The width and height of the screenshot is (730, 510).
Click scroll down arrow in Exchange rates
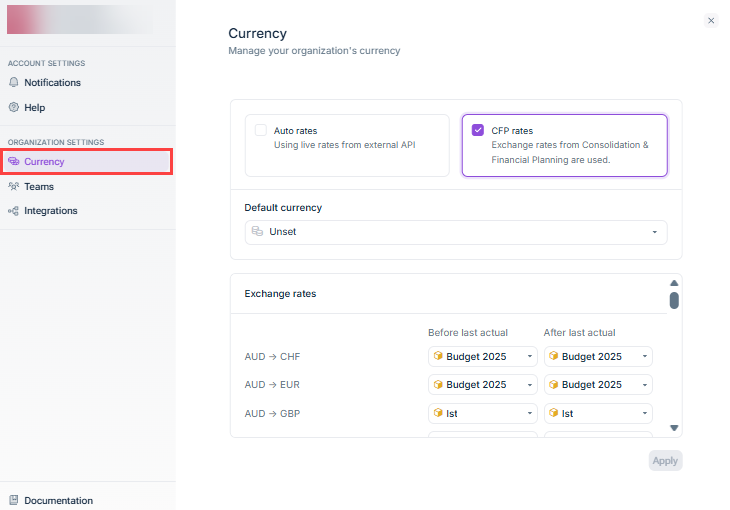pos(674,428)
